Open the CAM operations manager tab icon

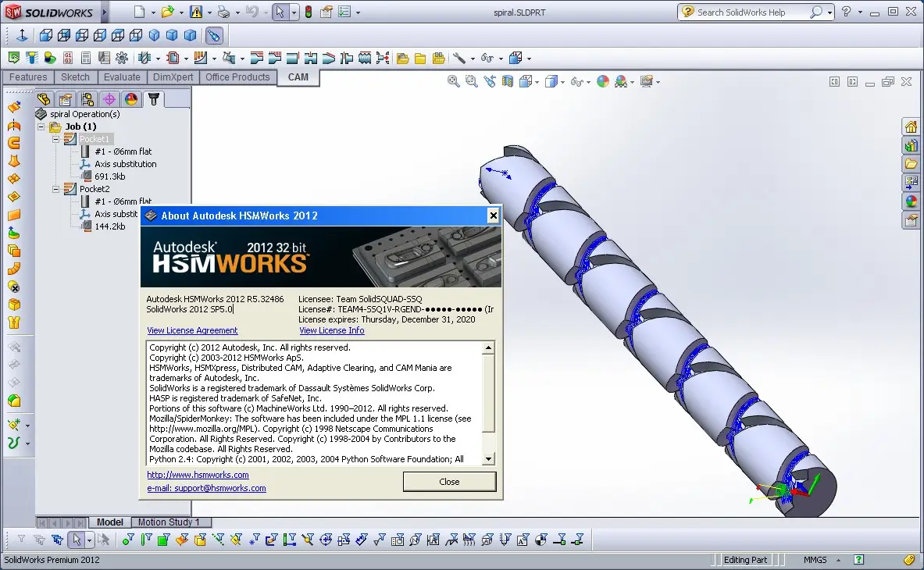[154, 99]
